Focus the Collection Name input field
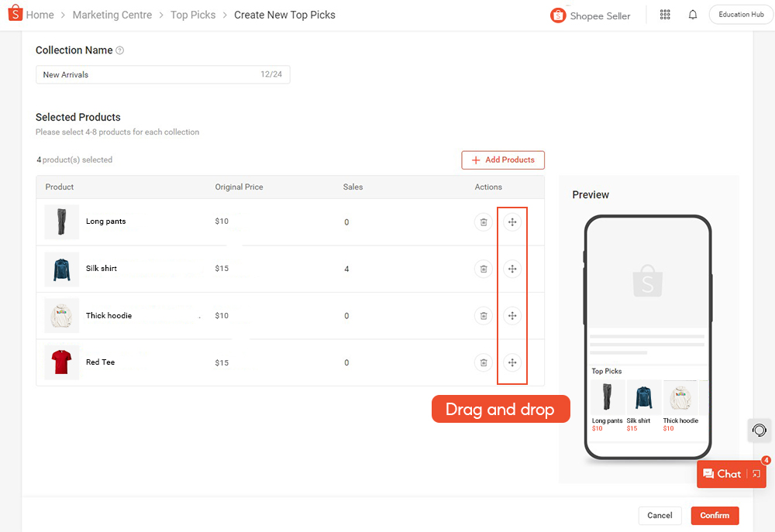Image resolution: width=775 pixels, height=532 pixels. (163, 74)
